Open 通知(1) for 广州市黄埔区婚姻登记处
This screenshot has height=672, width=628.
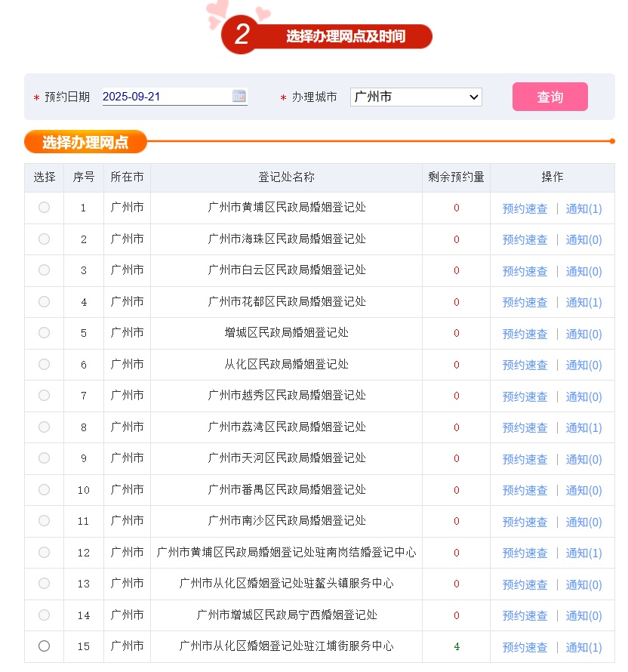pos(583,208)
